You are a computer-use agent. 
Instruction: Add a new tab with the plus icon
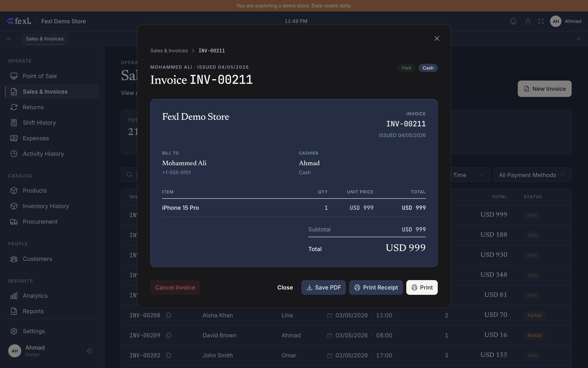coord(579,39)
